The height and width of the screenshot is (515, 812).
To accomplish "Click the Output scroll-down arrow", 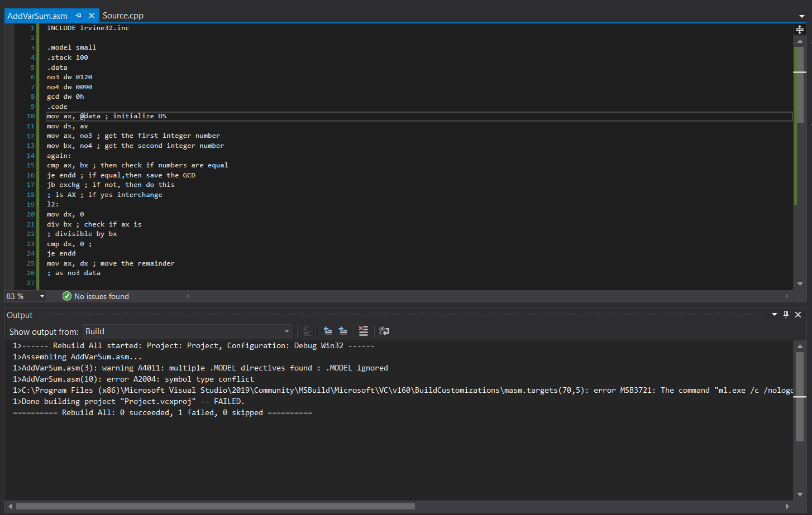I will coord(800,494).
